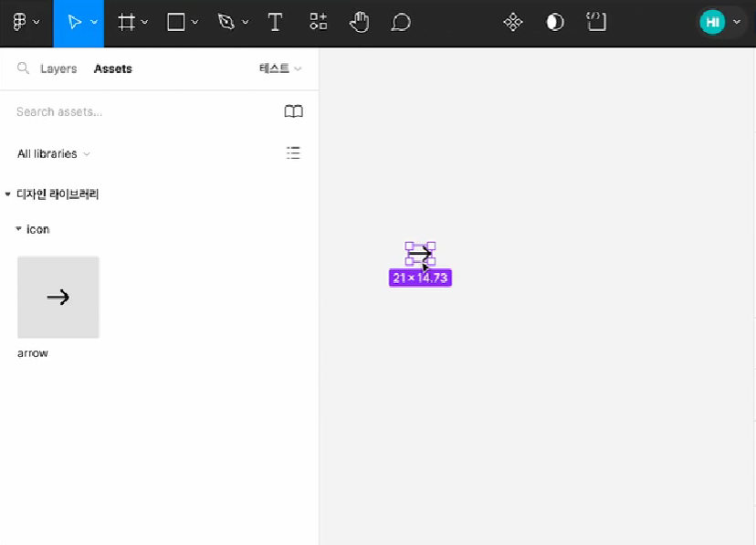
Task: Click the search magnifier icon
Action: 23,68
